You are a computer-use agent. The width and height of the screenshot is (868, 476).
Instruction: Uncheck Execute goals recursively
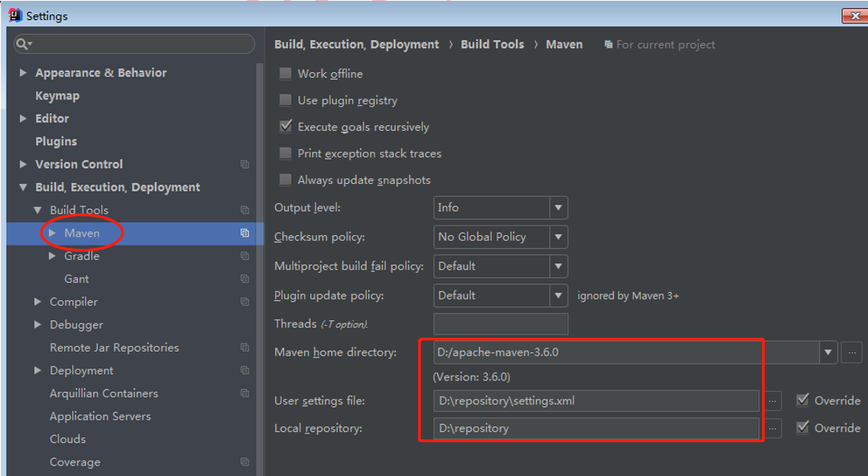point(286,127)
